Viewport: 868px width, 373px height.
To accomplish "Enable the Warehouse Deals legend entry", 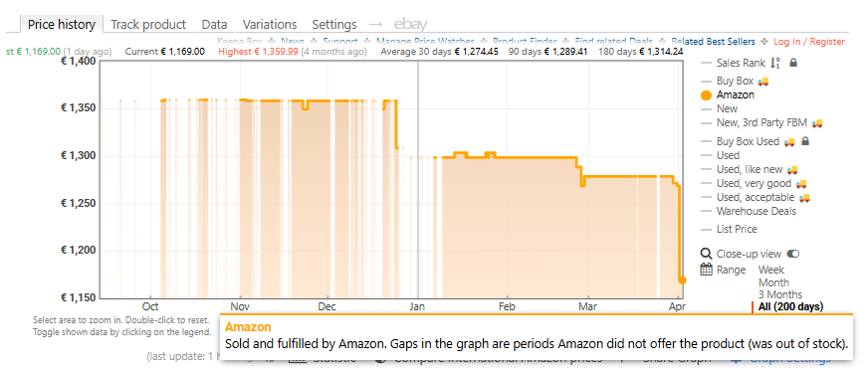I will pos(757,211).
